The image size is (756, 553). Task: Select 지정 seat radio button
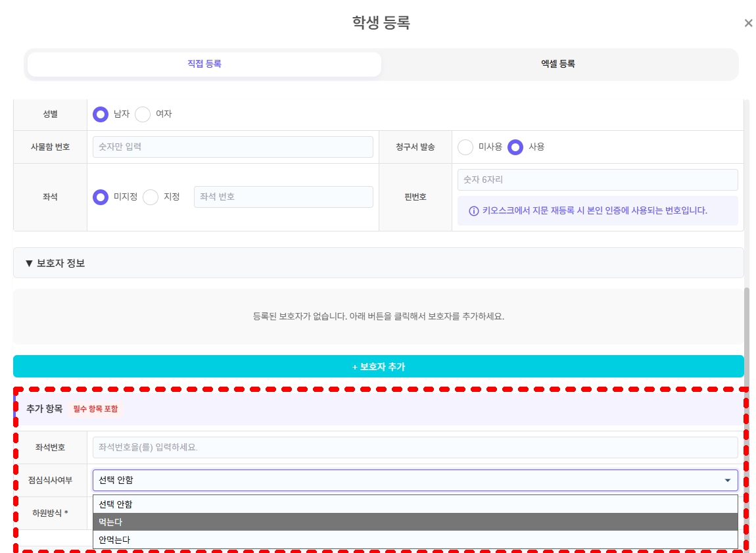click(x=151, y=197)
